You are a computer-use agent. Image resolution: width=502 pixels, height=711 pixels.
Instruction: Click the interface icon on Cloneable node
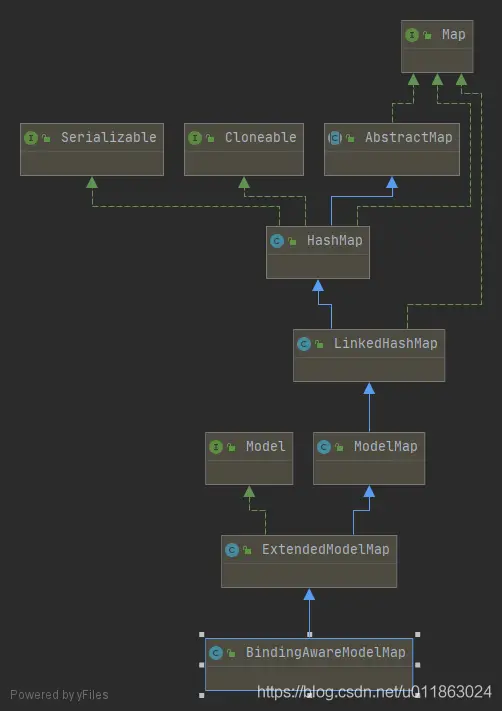point(195,138)
